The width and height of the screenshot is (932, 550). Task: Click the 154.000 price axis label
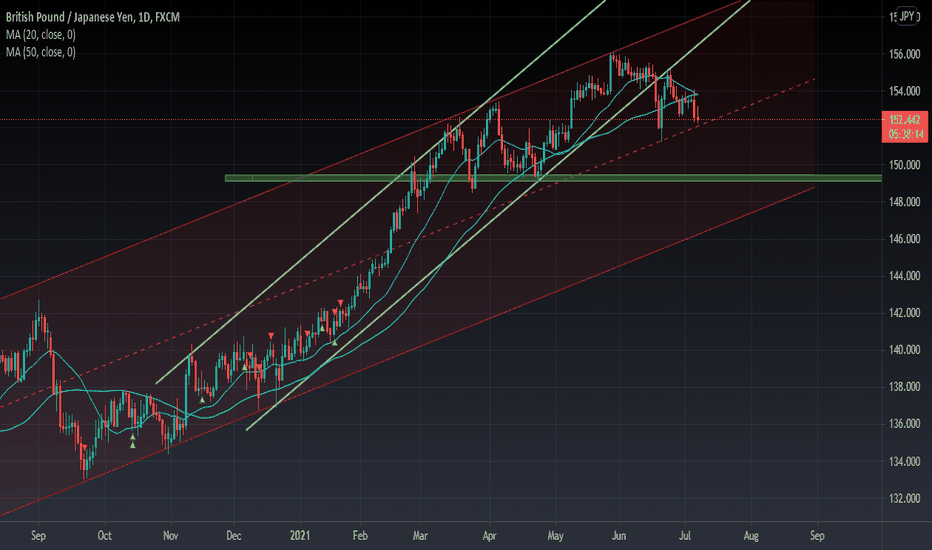pyautogui.click(x=904, y=91)
